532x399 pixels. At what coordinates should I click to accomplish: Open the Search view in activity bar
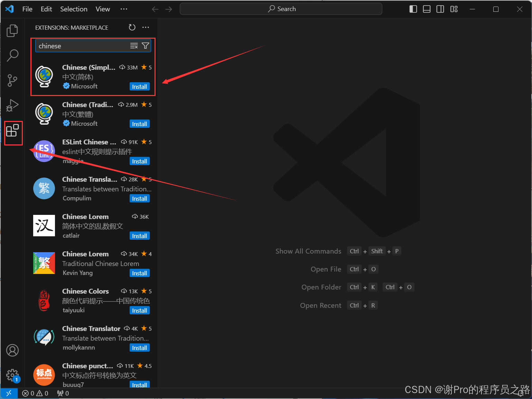coord(12,55)
